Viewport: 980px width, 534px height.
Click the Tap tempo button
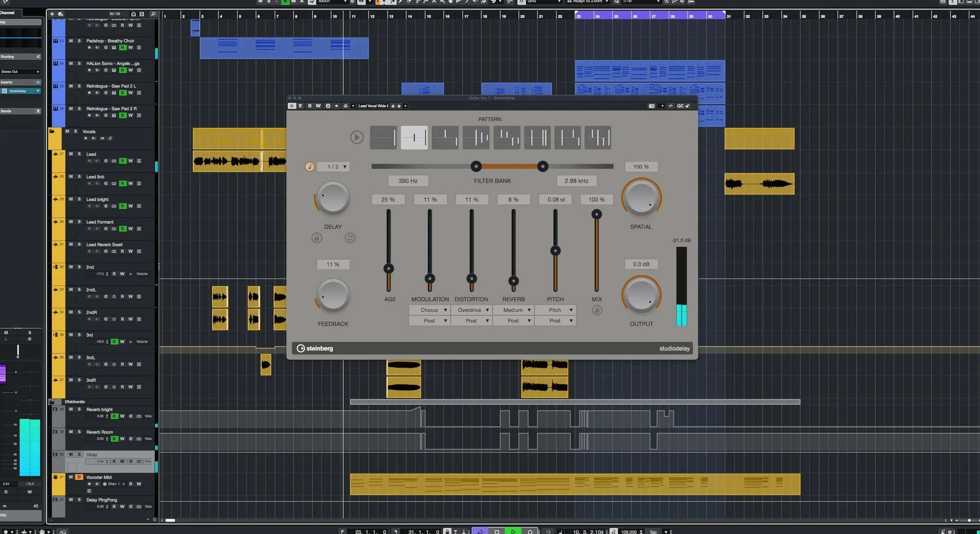pyautogui.click(x=653, y=532)
